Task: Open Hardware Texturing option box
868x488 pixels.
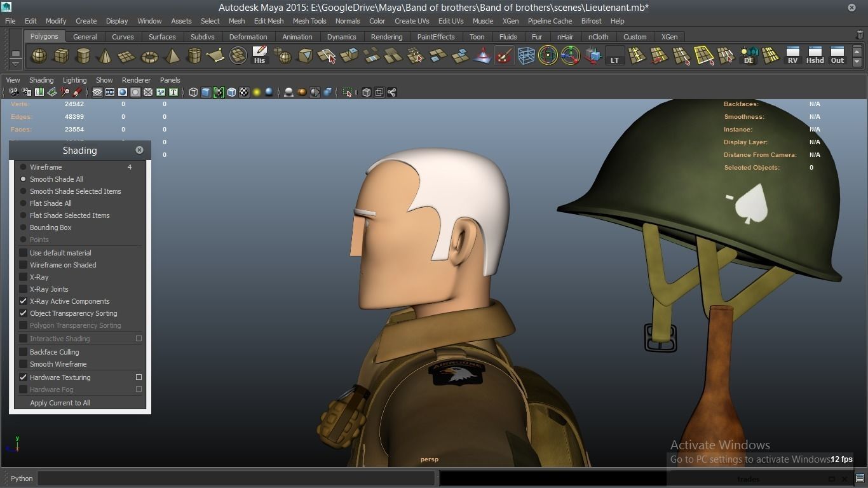Action: click(139, 377)
